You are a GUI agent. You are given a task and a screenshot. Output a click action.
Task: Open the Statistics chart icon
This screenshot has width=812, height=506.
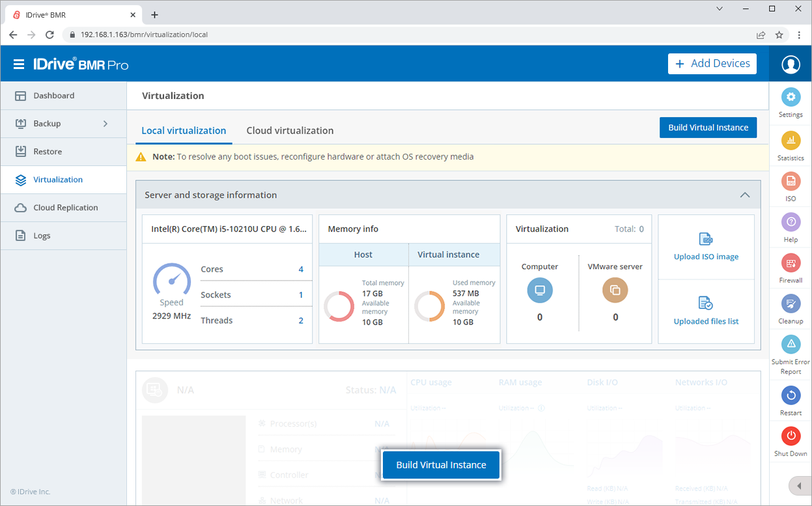point(791,140)
